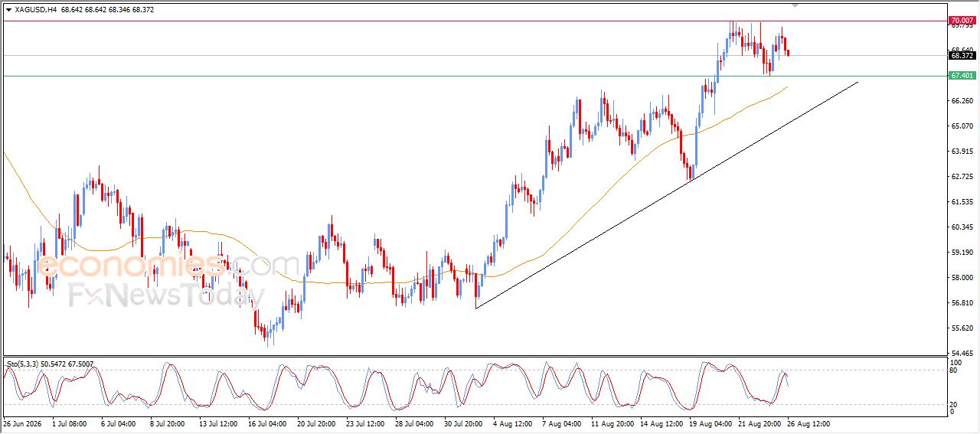Click the economies watermark logo
980x434 pixels.
[x=133, y=266]
